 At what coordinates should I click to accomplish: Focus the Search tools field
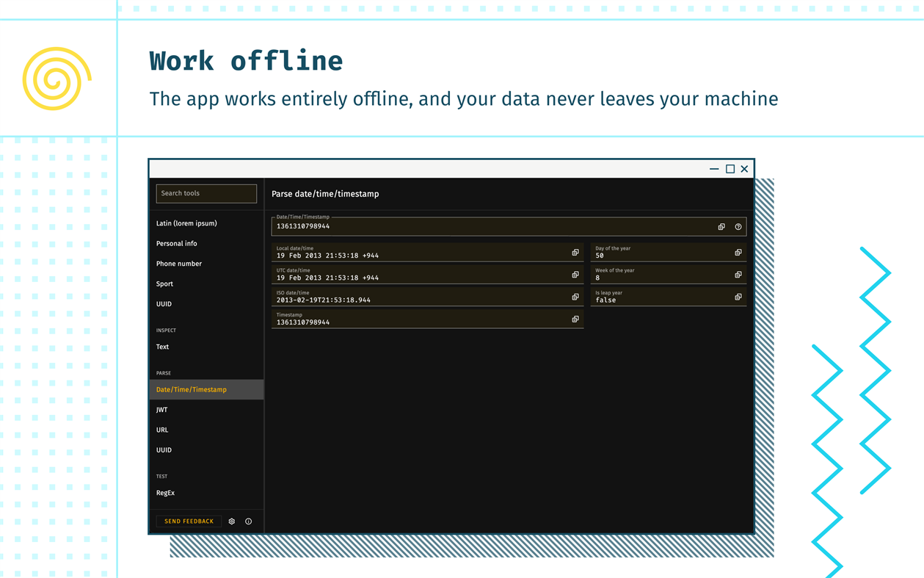(206, 193)
